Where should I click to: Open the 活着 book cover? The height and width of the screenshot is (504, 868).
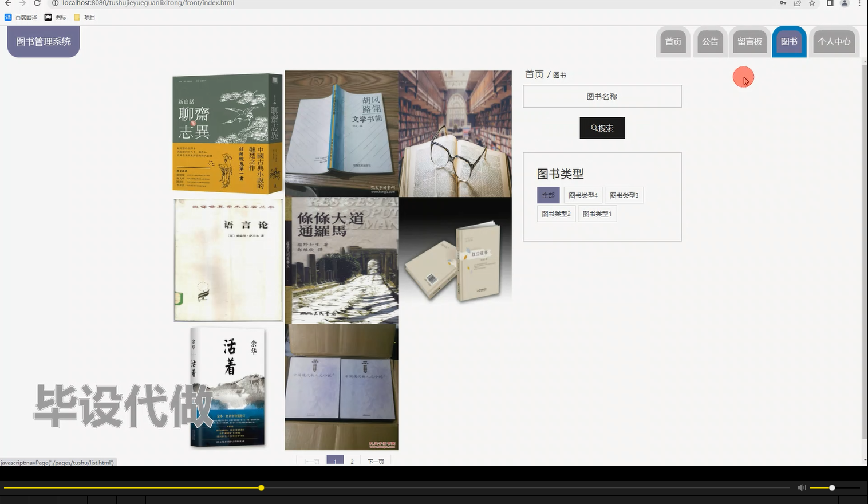tap(228, 387)
